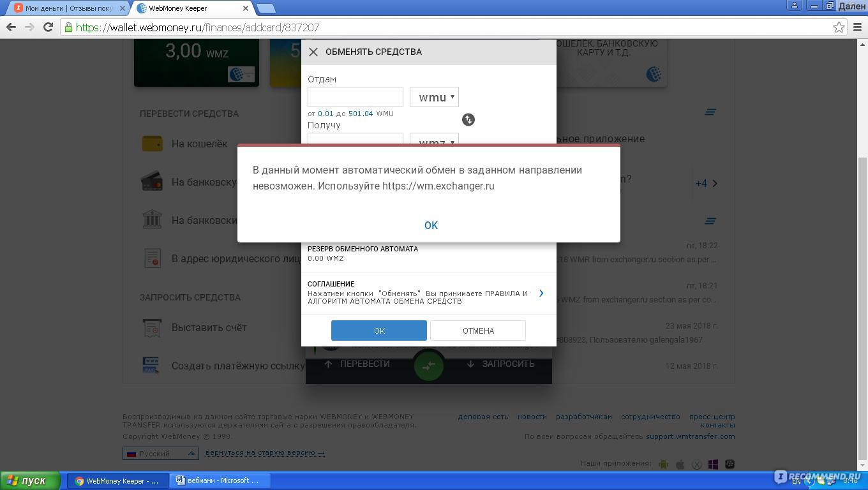Swap exchange direction with round arrows icon
Screen dimensions: 868x490
(468, 119)
